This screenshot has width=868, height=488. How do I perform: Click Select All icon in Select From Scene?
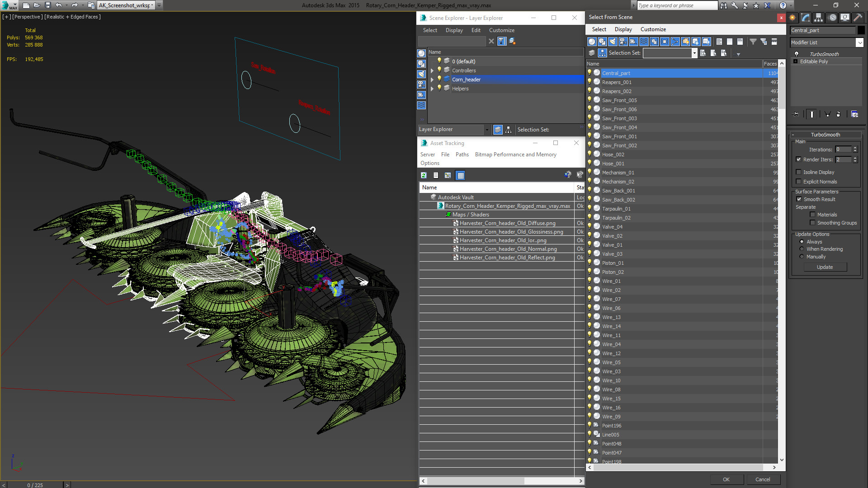[x=719, y=42]
